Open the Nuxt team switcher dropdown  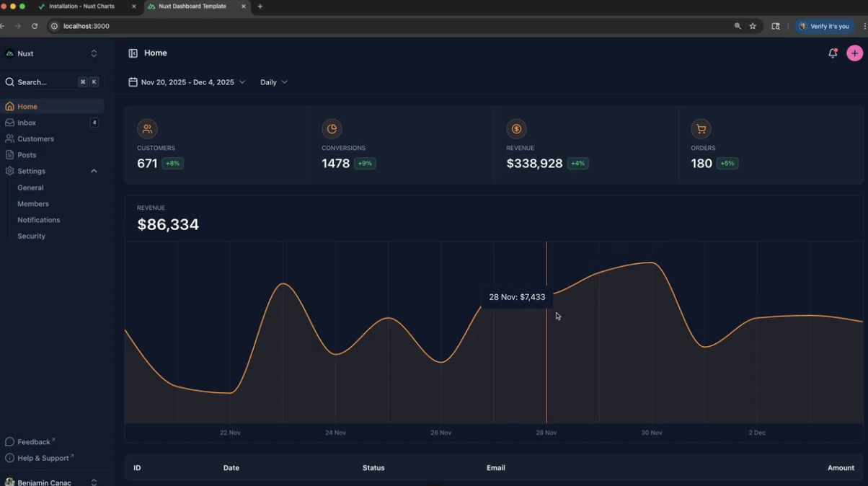coord(94,53)
